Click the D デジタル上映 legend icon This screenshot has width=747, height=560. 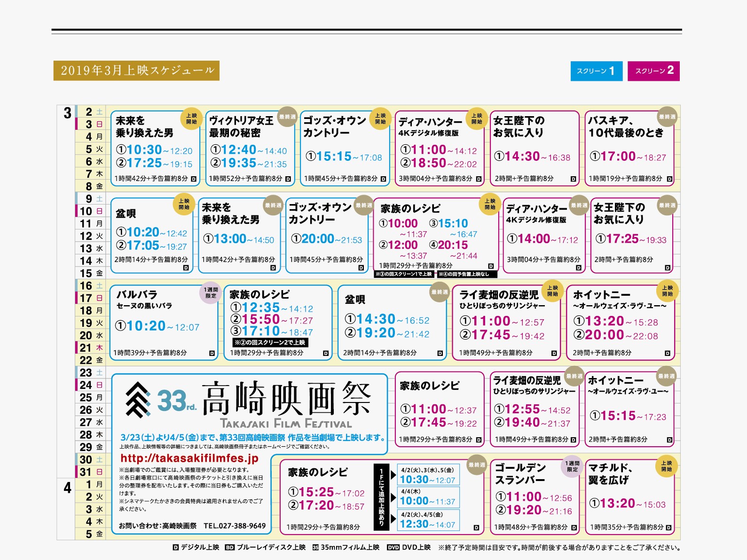(x=176, y=547)
